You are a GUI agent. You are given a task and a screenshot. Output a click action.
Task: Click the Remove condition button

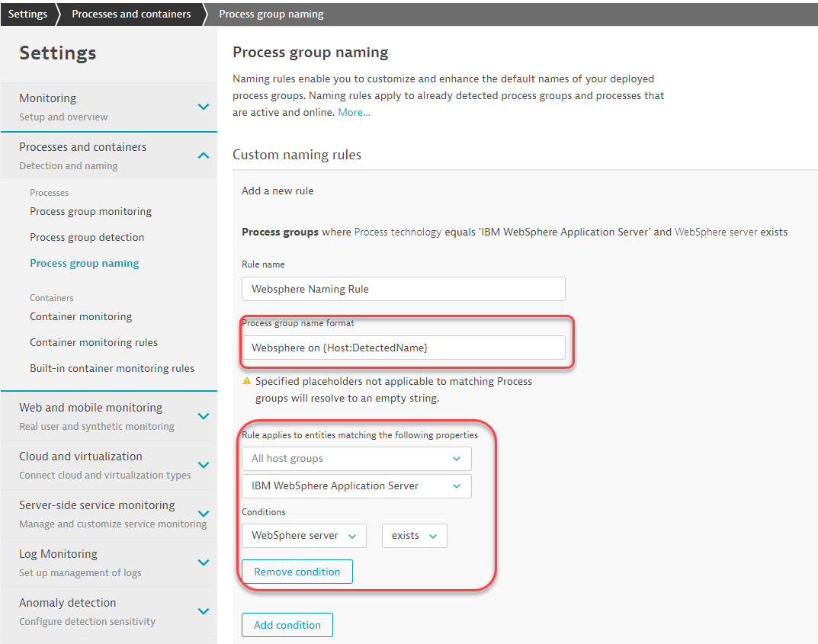(x=297, y=572)
